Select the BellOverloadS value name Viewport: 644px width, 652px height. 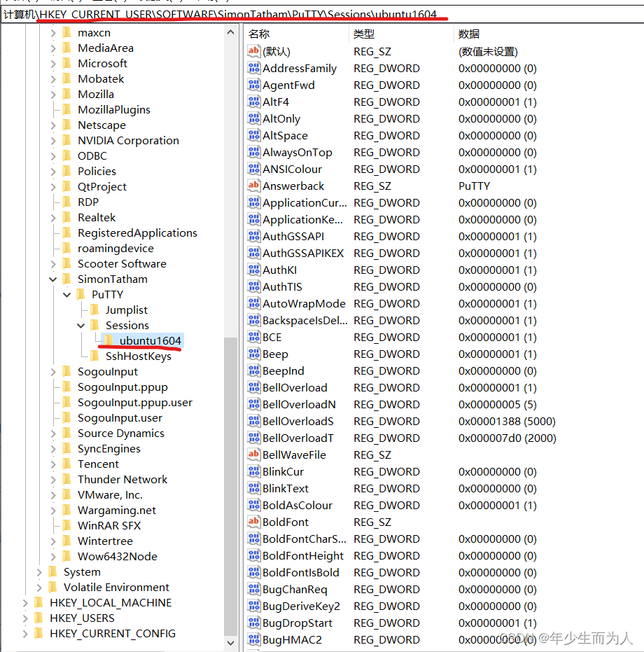coord(298,421)
